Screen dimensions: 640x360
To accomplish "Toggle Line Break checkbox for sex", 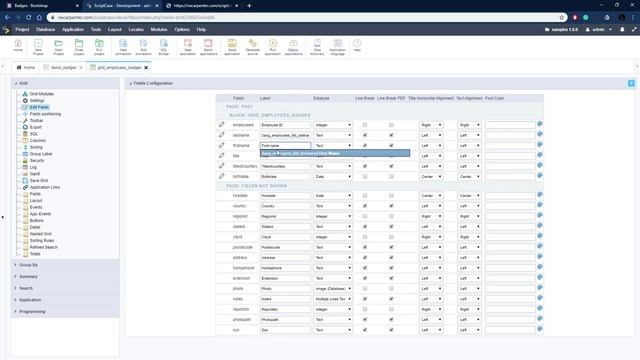I will [365, 330].
